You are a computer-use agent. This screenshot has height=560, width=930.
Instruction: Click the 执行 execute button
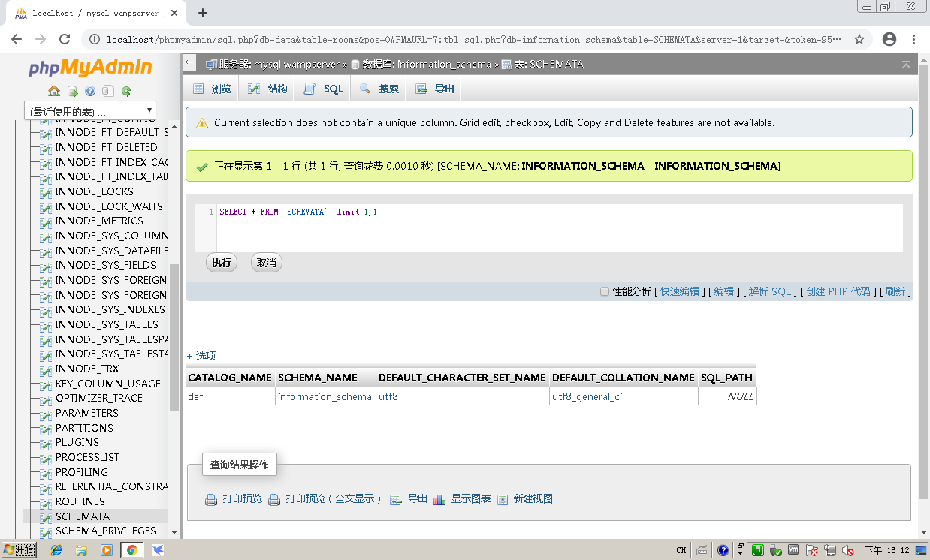[222, 263]
